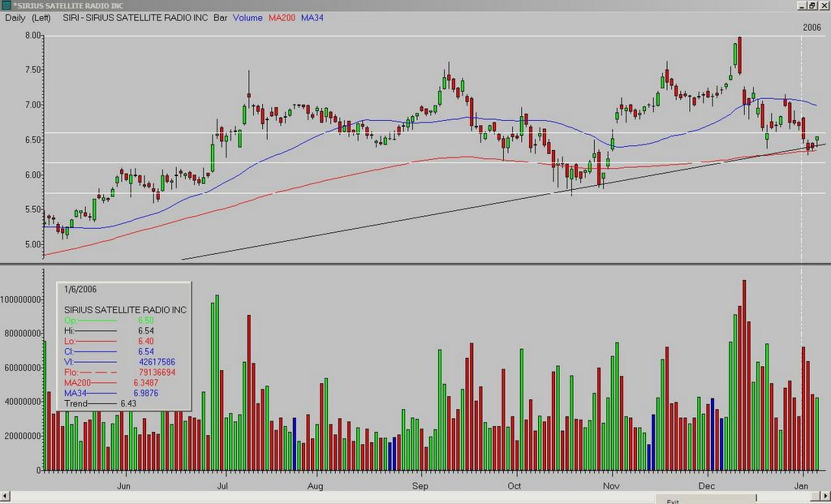The height and width of the screenshot is (504, 831).
Task: Click the MA200 6.3487 value row
Action: tap(111, 383)
